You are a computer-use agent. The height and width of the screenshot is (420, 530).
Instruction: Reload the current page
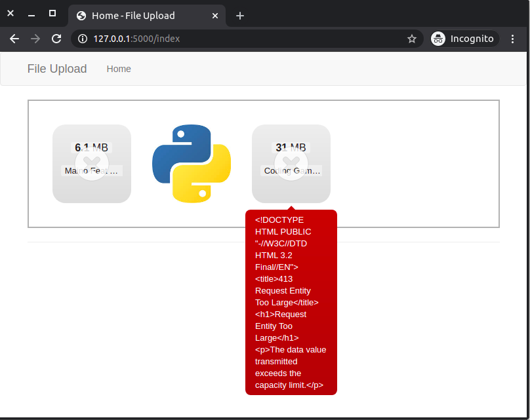point(56,39)
